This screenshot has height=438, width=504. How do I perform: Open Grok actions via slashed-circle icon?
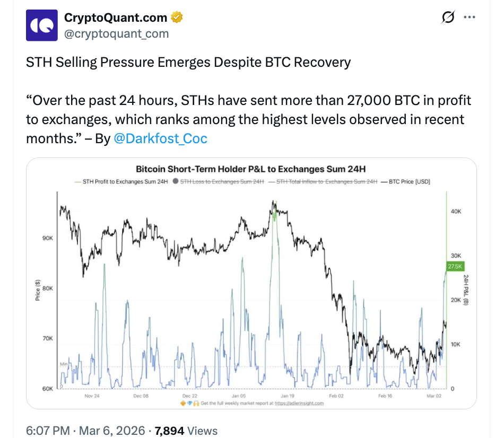point(448,17)
